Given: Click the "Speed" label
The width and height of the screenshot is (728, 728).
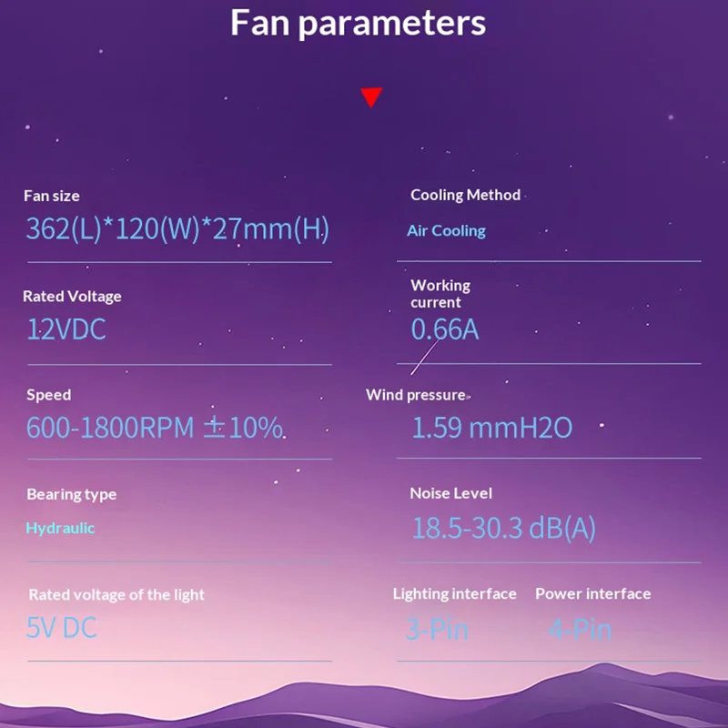Looking at the screenshot, I should [48, 395].
